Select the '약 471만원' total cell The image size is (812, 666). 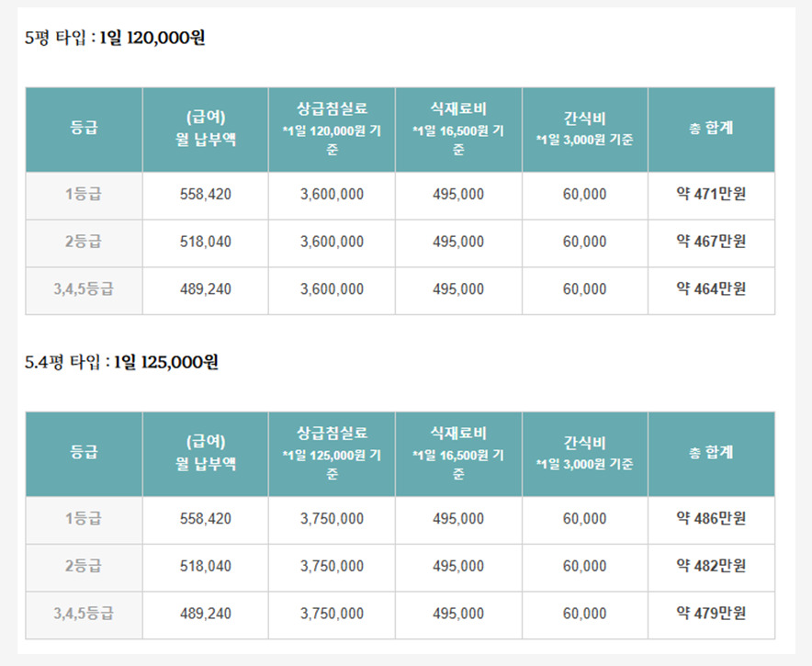711,194
